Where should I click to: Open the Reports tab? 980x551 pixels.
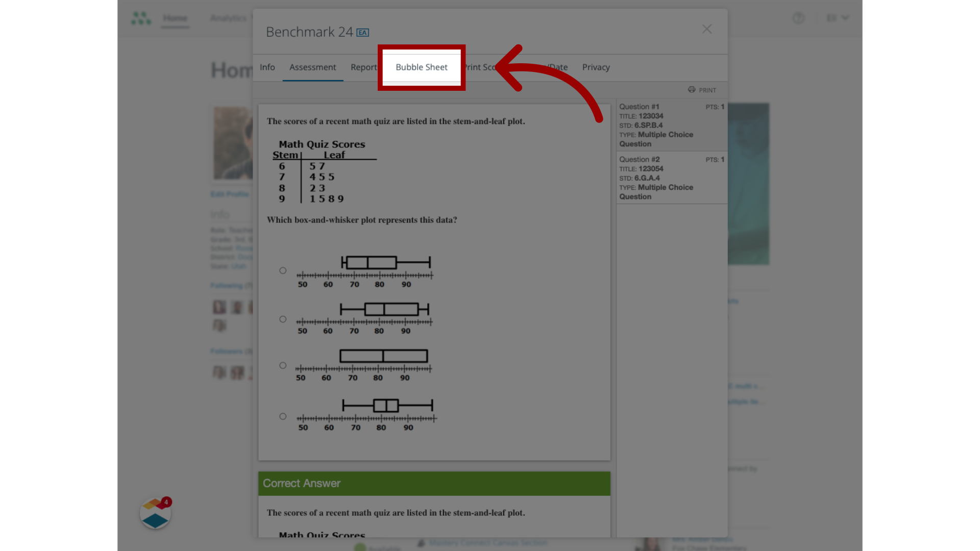tap(363, 67)
